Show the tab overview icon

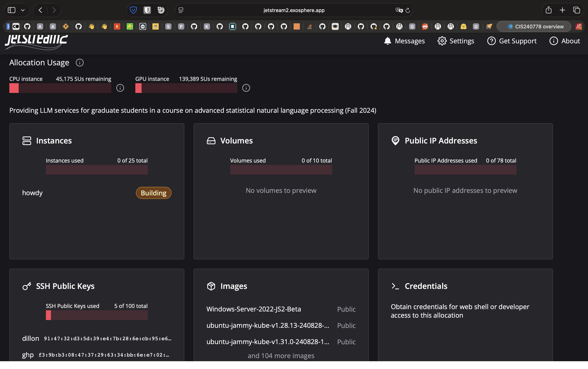pyautogui.click(x=577, y=10)
